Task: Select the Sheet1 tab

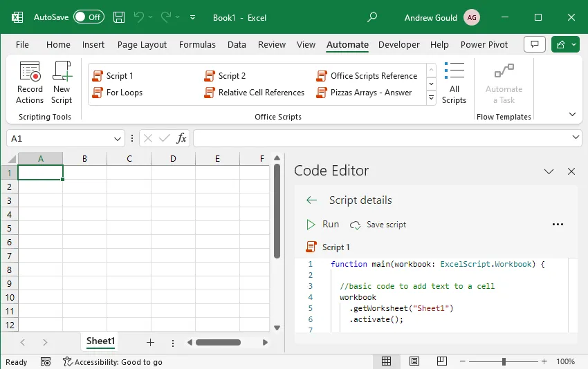Action: (x=100, y=341)
